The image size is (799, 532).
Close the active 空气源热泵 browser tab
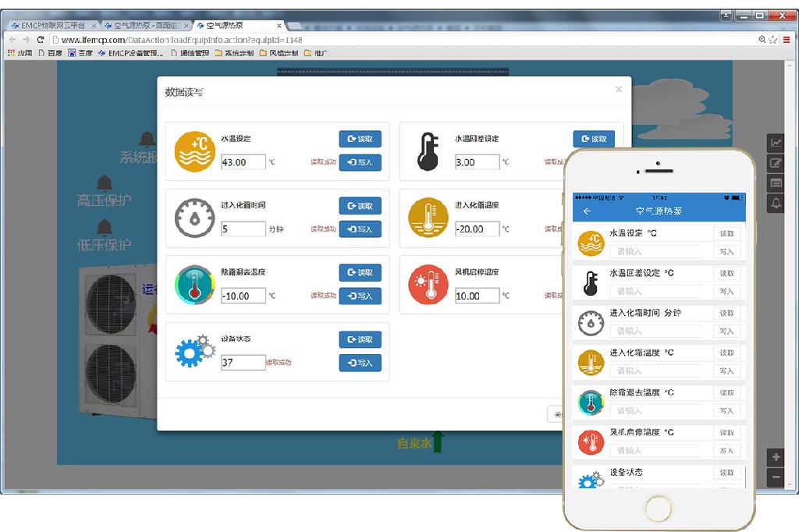[279, 26]
